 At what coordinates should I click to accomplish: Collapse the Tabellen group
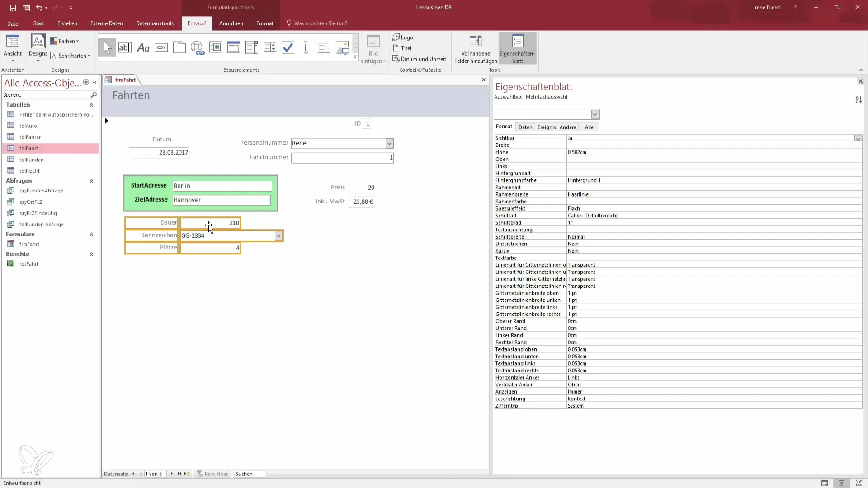pyautogui.click(x=91, y=105)
